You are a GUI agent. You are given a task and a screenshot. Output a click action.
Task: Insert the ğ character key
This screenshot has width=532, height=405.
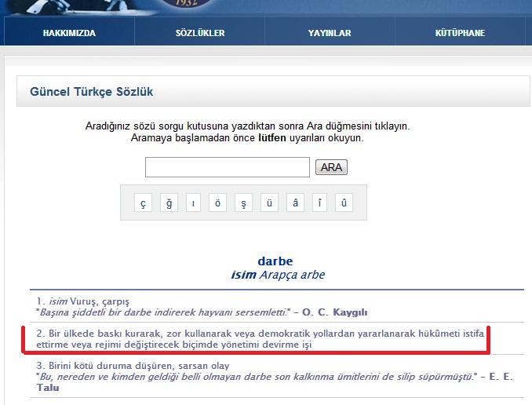point(169,202)
